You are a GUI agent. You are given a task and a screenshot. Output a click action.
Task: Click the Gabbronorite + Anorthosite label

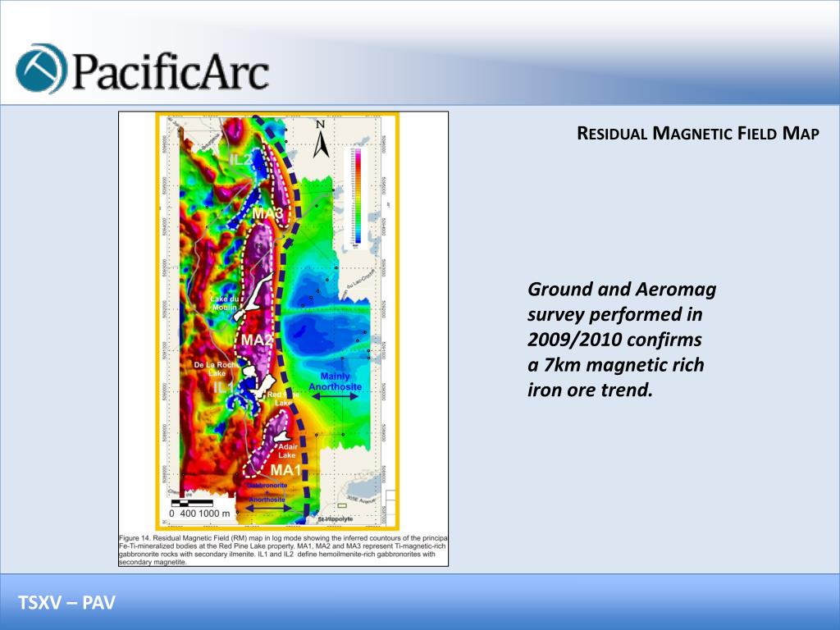click(x=267, y=492)
